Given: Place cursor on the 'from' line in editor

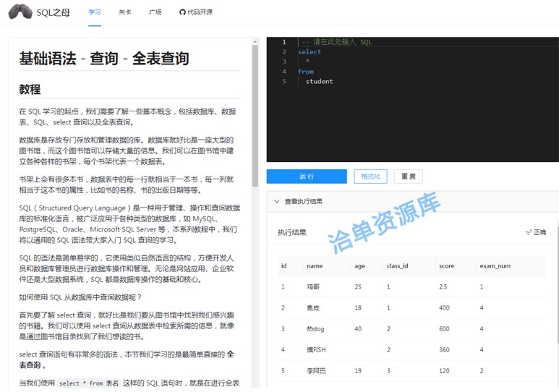Looking at the screenshot, I should (x=305, y=72).
